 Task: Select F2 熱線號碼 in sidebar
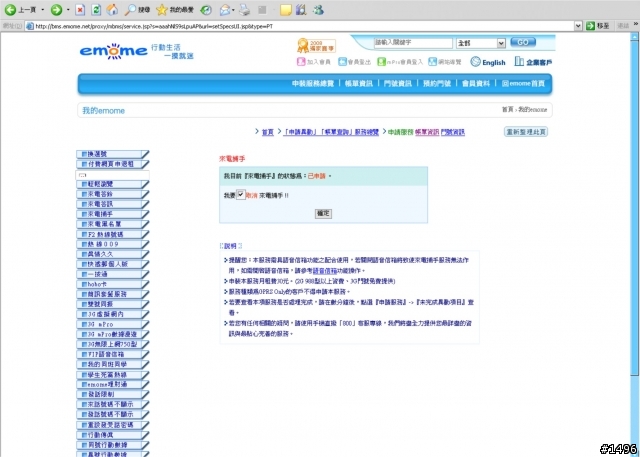click(x=113, y=234)
